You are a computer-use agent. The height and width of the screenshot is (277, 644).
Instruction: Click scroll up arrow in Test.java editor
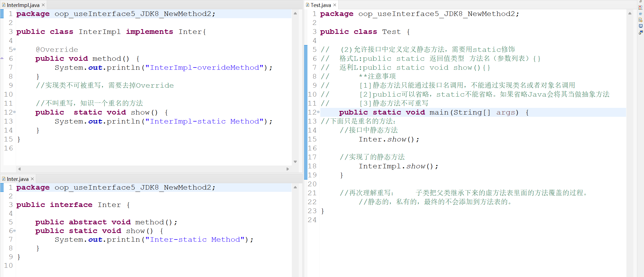(x=630, y=13)
